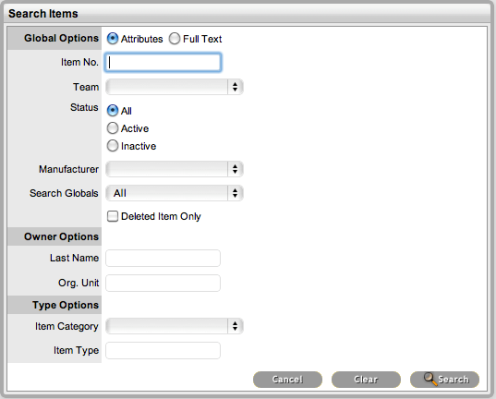The width and height of the screenshot is (496, 399).
Task: Set Status to All
Action: (x=112, y=110)
